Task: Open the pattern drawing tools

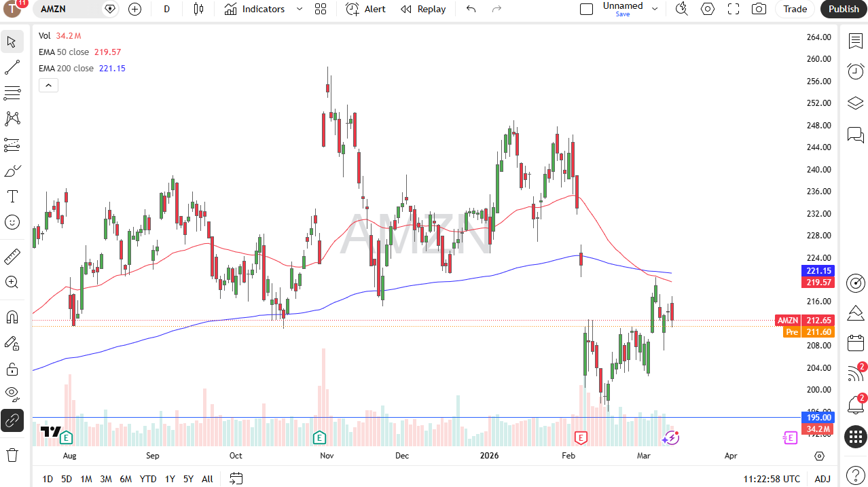Action: click(x=12, y=118)
